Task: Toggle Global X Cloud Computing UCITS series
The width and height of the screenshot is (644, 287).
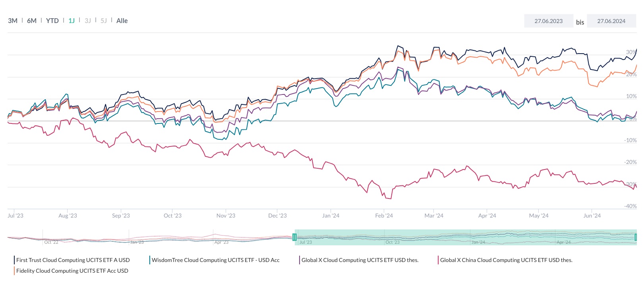Action: pos(360,260)
